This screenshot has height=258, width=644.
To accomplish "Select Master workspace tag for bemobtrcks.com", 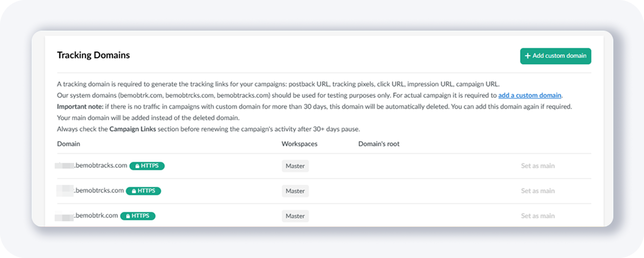I will (x=295, y=191).
